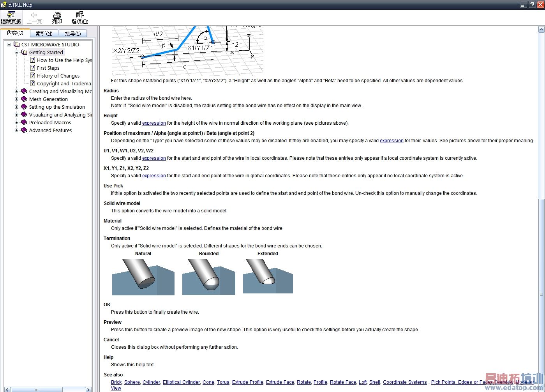Click the Advanced Features book icon
This screenshot has height=392, width=545.
coord(24,130)
